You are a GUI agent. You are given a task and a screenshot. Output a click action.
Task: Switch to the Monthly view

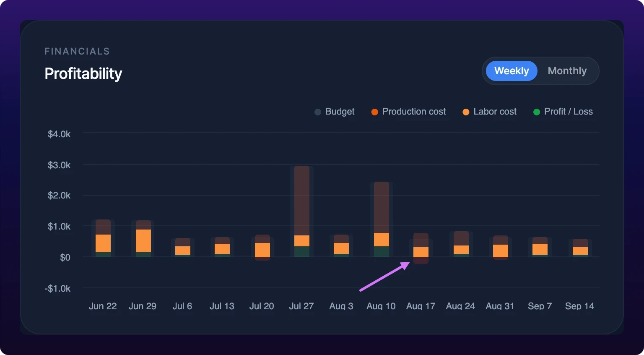tap(567, 71)
